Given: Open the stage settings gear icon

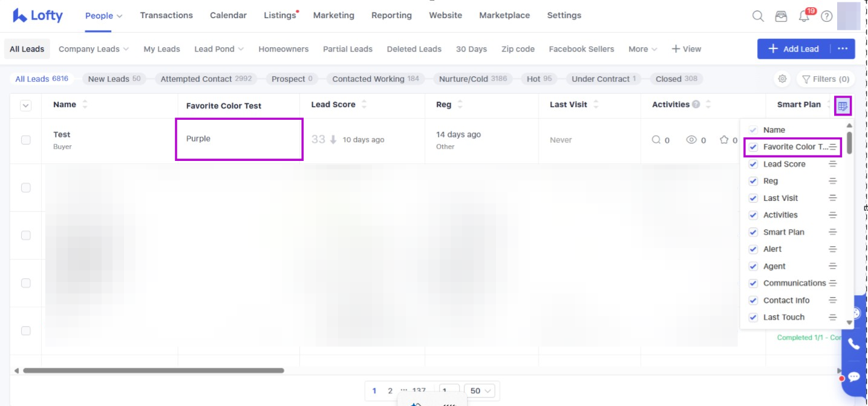Looking at the screenshot, I should pos(782,79).
